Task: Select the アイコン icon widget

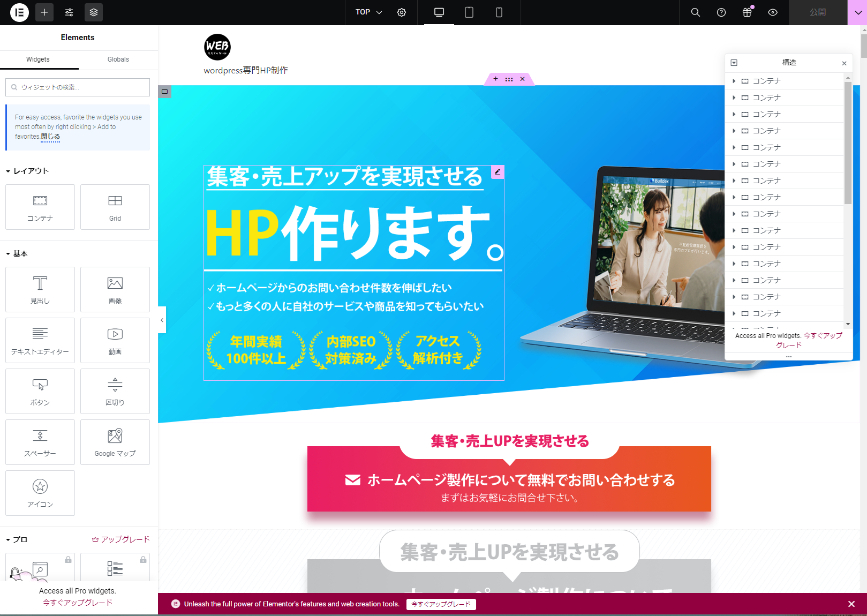Action: (x=40, y=493)
